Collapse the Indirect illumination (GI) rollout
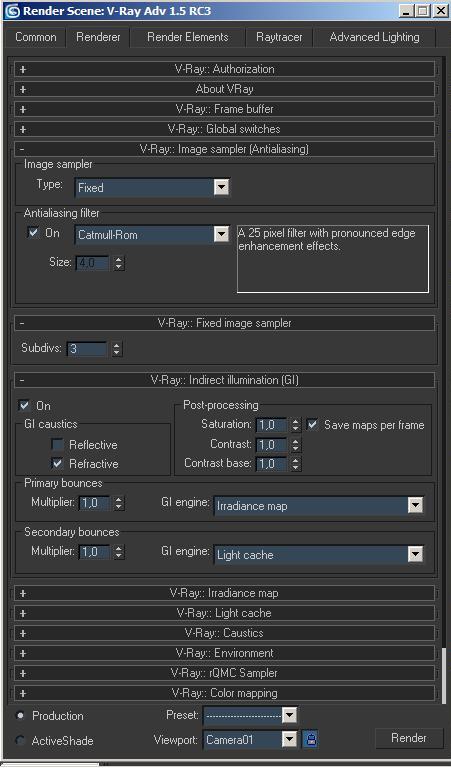 224,380
